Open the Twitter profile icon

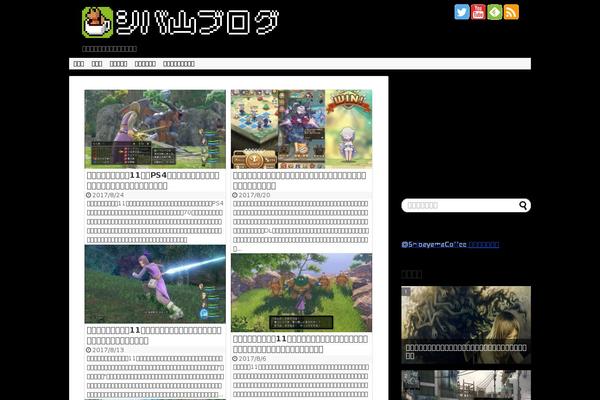pyautogui.click(x=462, y=12)
